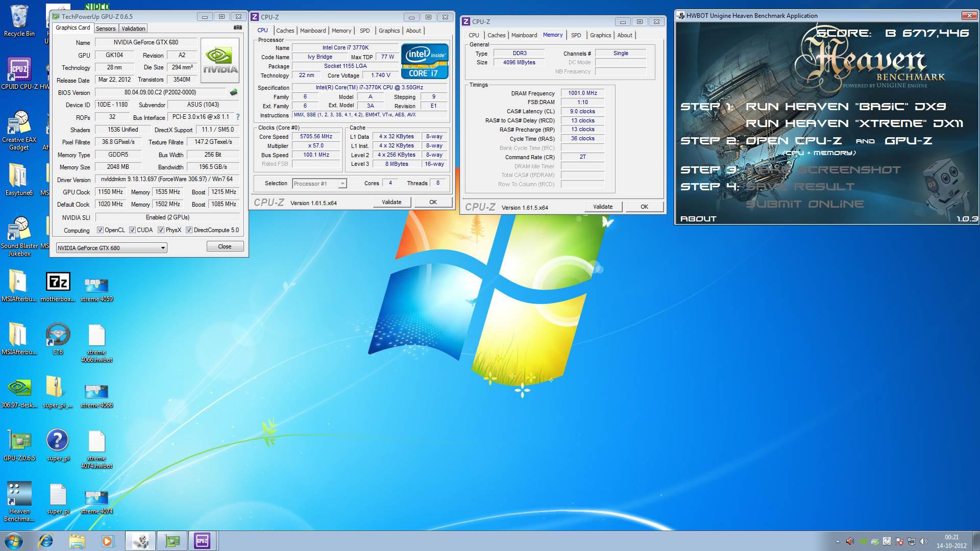Click the GPU-Z BIOS save chip icon
Image resolution: width=980 pixels, height=551 pixels.
234,92
